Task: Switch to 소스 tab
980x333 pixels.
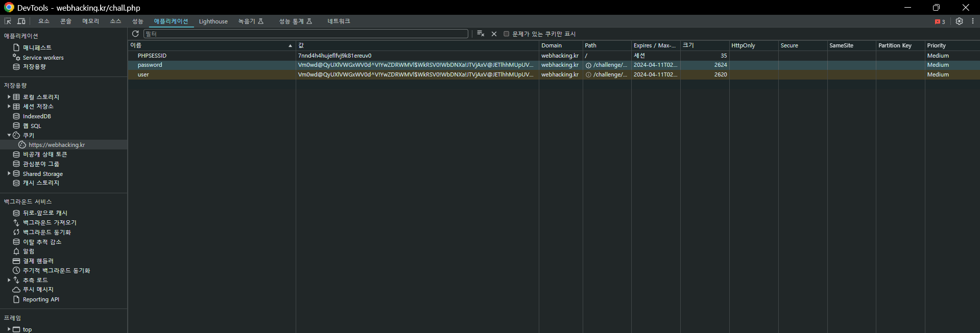Action: tap(115, 21)
